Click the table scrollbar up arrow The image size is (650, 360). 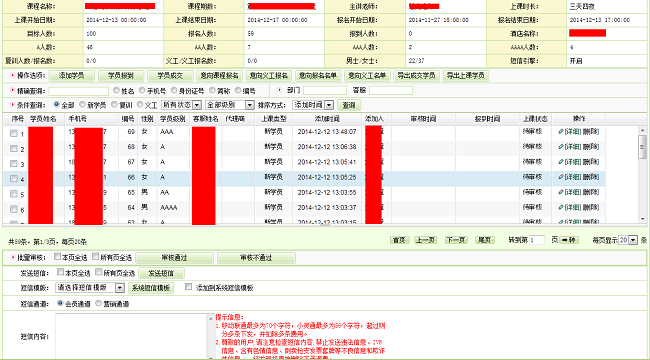(x=642, y=130)
